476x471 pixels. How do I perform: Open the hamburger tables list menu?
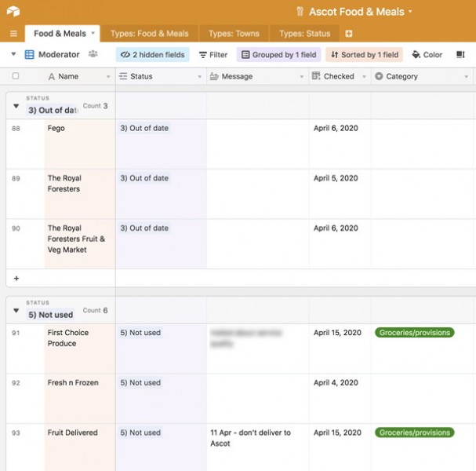(x=13, y=34)
